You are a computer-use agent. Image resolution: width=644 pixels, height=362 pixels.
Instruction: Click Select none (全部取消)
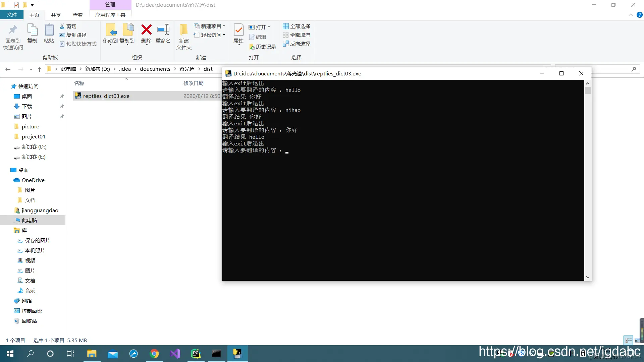297,35
